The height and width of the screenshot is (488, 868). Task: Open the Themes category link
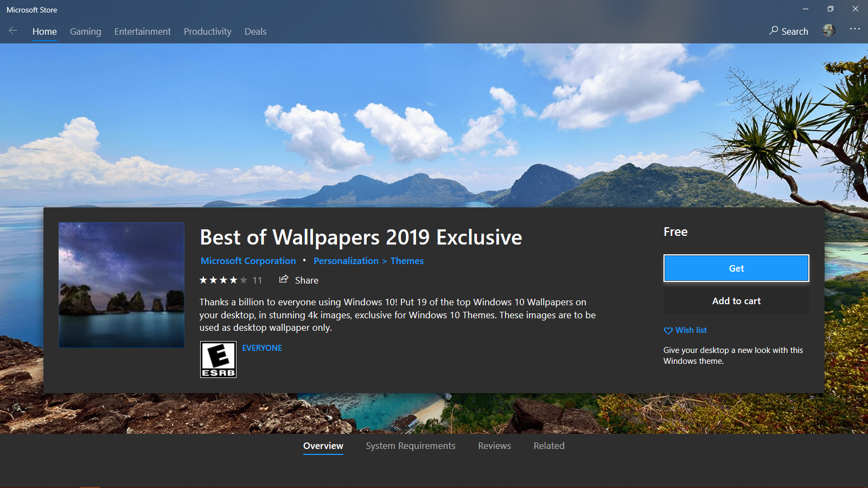click(407, 261)
